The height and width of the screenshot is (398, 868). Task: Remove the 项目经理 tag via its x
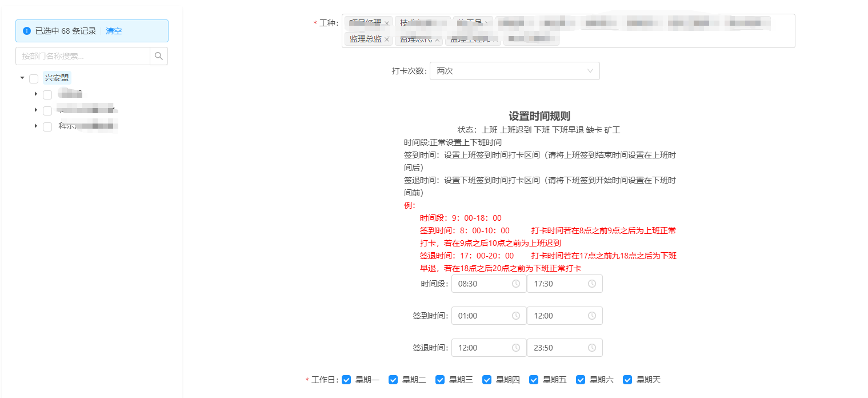tap(387, 23)
